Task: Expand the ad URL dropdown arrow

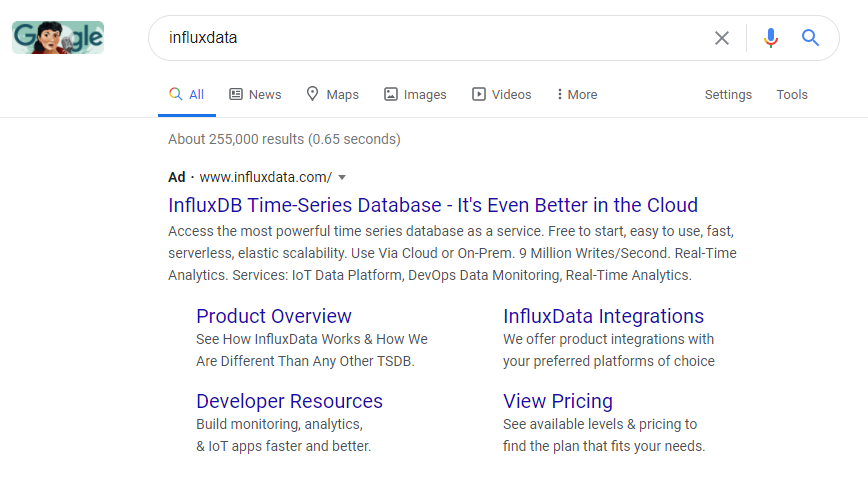Action: point(342,178)
